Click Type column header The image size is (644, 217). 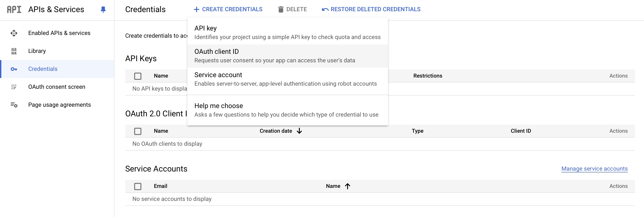tap(418, 131)
